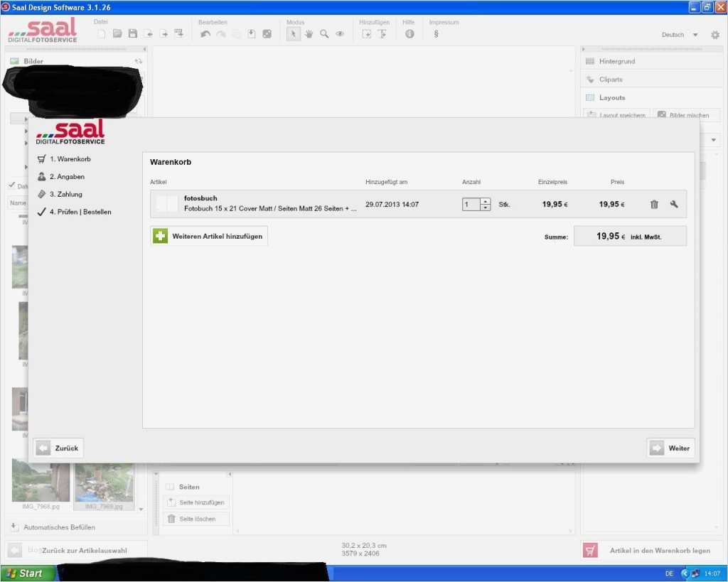The image size is (728, 582).
Task: Select the magnifier zoom tool under Modus
Action: click(x=324, y=34)
